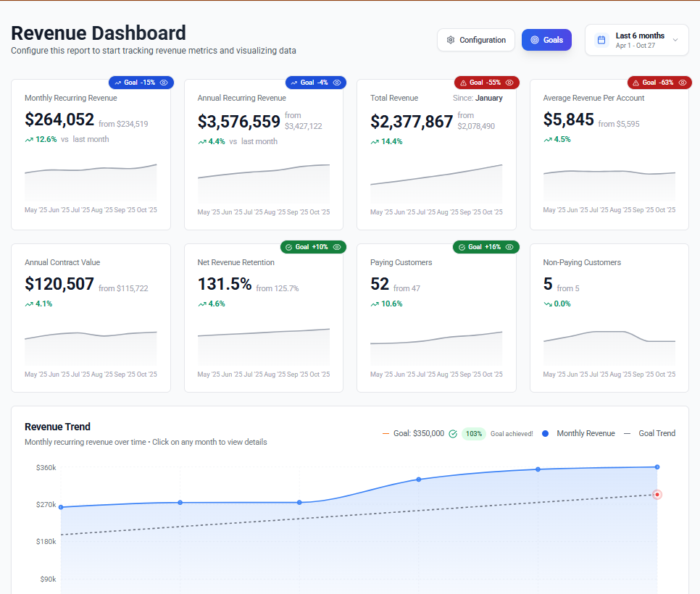The height and width of the screenshot is (594, 700).
Task: Click the check icon on Net Revenue Retention badge
Action: (290, 247)
